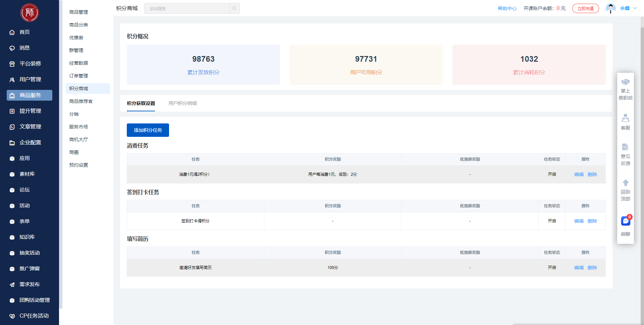Screen dimensions: 644x325
Task: Open the 帮助中心 link
Action: [x=507, y=8]
